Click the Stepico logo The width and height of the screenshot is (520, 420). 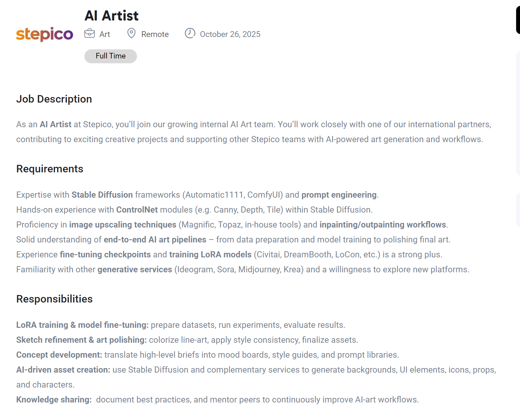click(44, 34)
